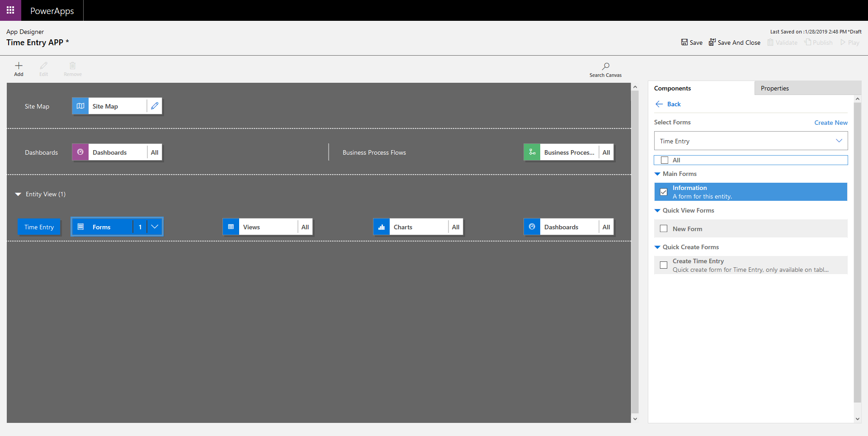868x436 pixels.
Task: Collapse the Quick Create Forms section
Action: tap(657, 247)
